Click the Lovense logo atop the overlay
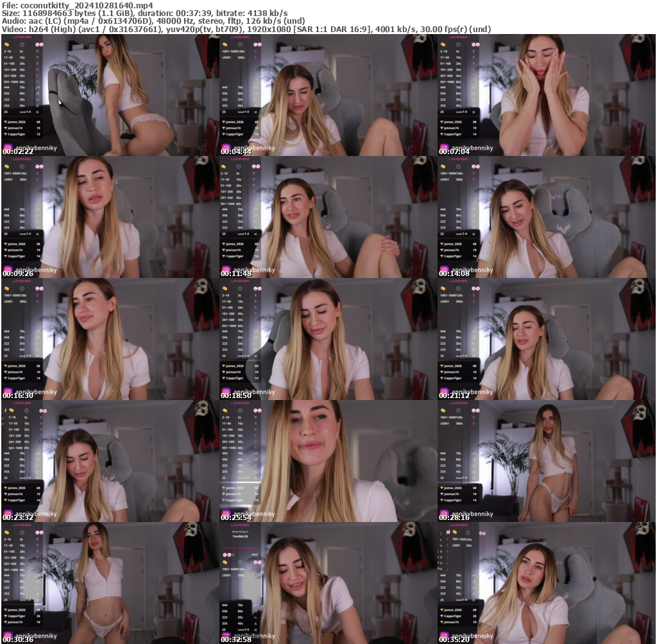 [21, 38]
